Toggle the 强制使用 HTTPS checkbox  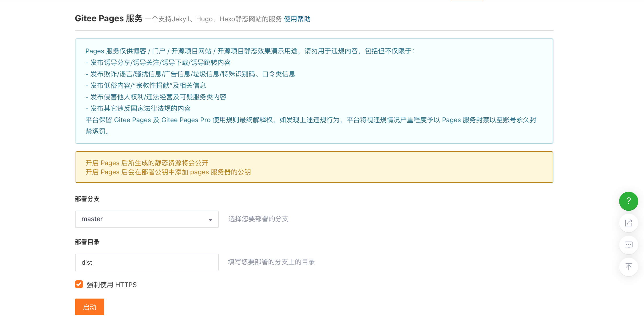[79, 284]
